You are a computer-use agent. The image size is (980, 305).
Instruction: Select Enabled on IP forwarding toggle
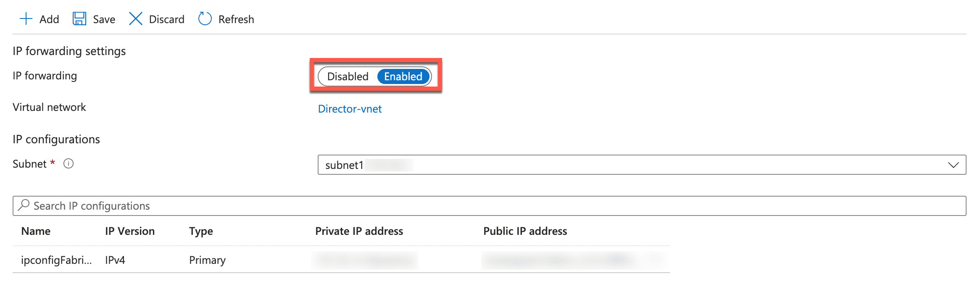(x=403, y=76)
